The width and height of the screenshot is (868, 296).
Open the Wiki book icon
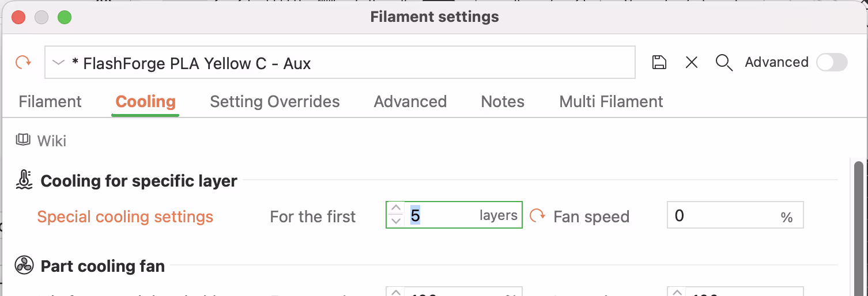click(23, 140)
